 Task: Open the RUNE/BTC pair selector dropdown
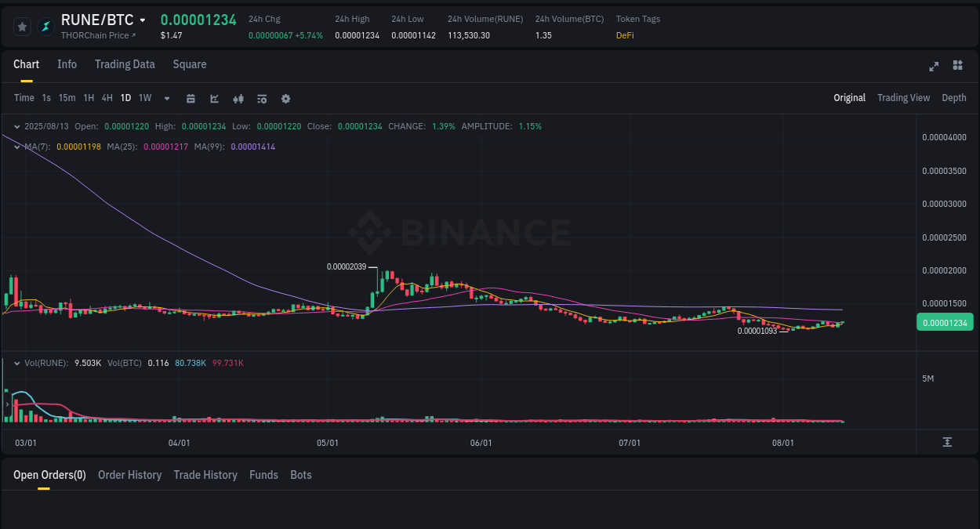[x=142, y=19]
